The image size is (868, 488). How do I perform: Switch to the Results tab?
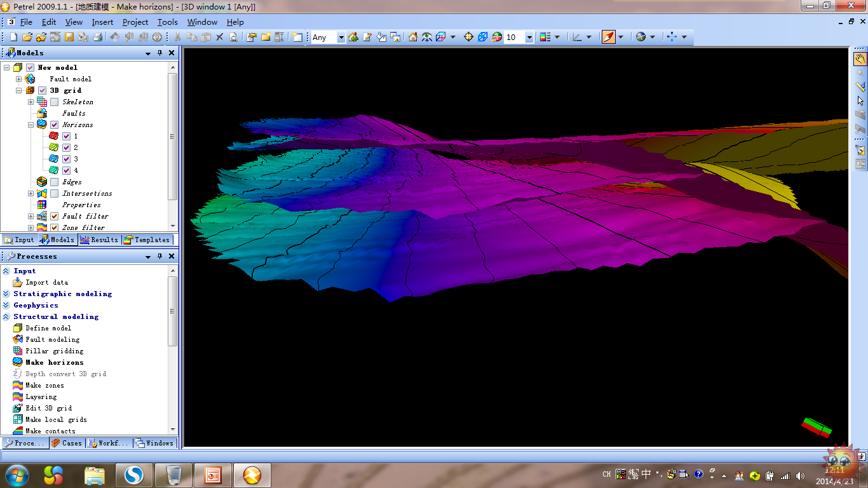coord(99,240)
